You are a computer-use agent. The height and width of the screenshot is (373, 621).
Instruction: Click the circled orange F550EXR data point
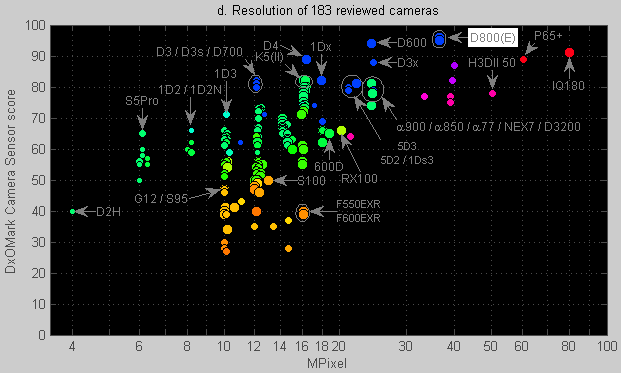tap(303, 213)
